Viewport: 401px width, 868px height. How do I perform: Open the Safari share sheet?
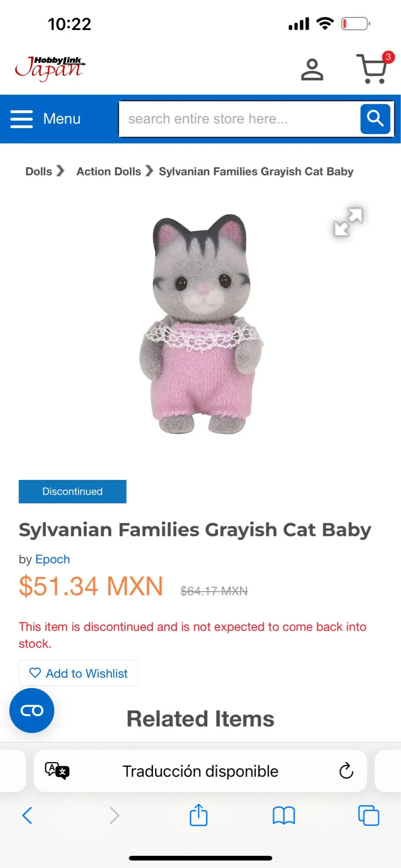tap(199, 815)
